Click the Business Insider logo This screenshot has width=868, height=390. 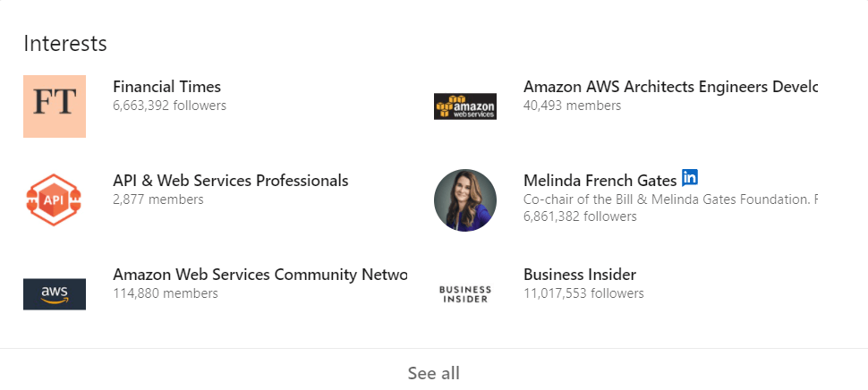click(x=464, y=294)
